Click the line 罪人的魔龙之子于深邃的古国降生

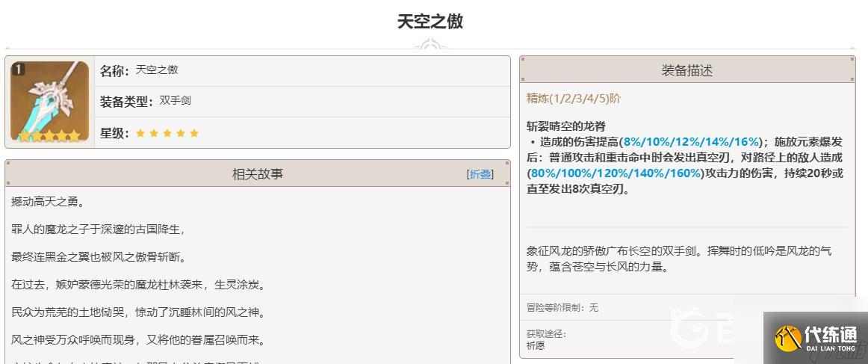pyautogui.click(x=97, y=229)
